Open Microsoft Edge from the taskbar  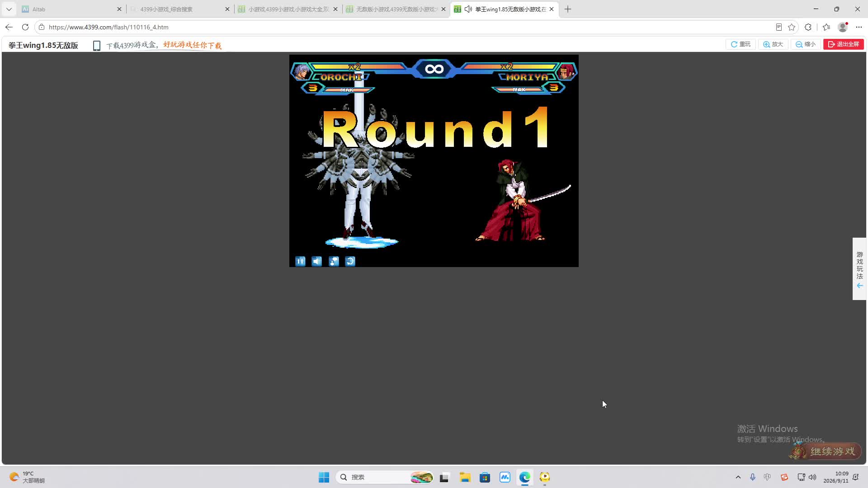(525, 477)
